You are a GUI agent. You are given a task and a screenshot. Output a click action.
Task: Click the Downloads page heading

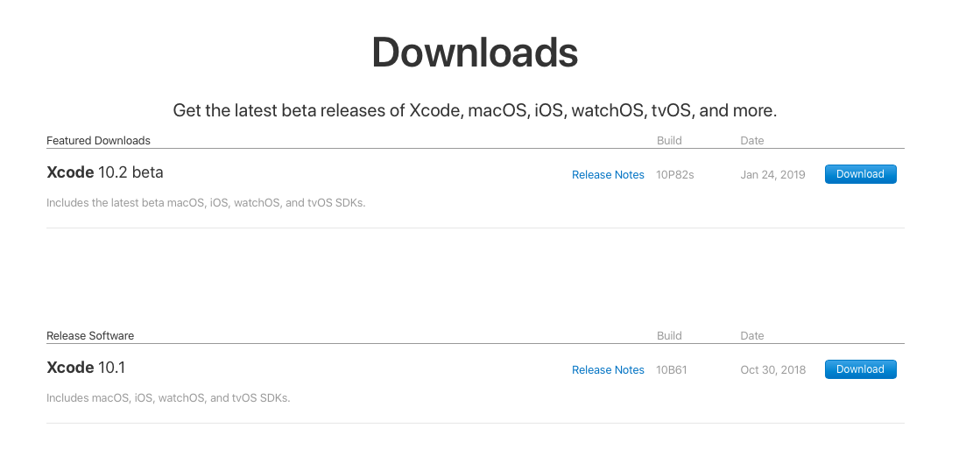(x=475, y=53)
